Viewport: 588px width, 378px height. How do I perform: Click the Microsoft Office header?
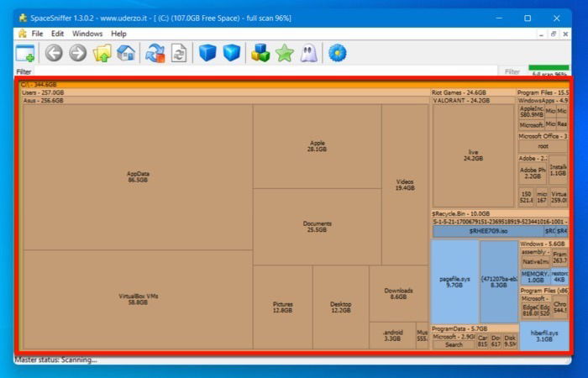point(543,136)
